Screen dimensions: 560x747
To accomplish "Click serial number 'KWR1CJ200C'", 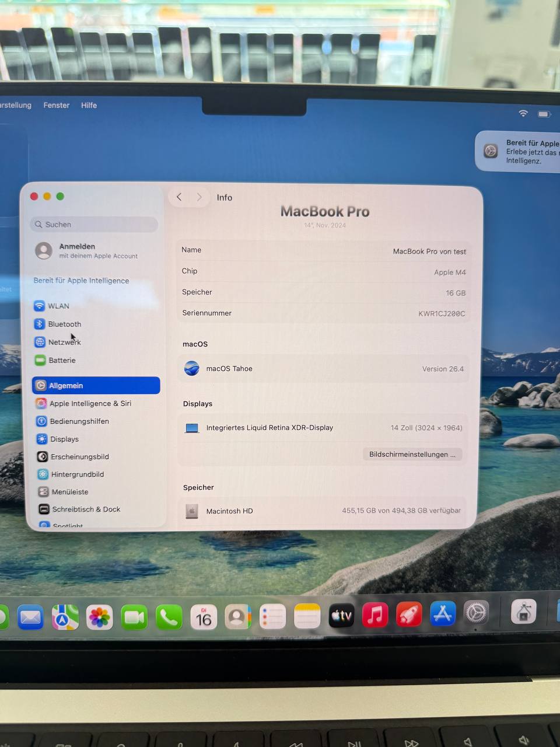I will (442, 313).
